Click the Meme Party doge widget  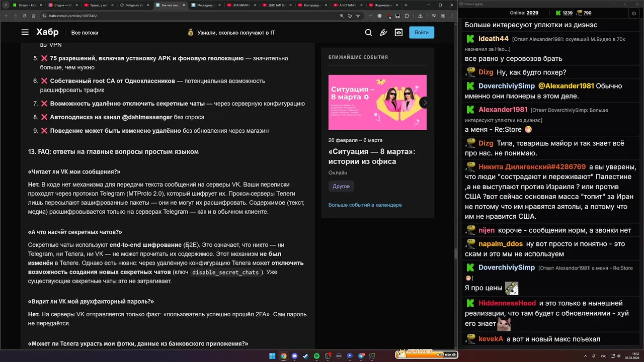(x=426, y=354)
